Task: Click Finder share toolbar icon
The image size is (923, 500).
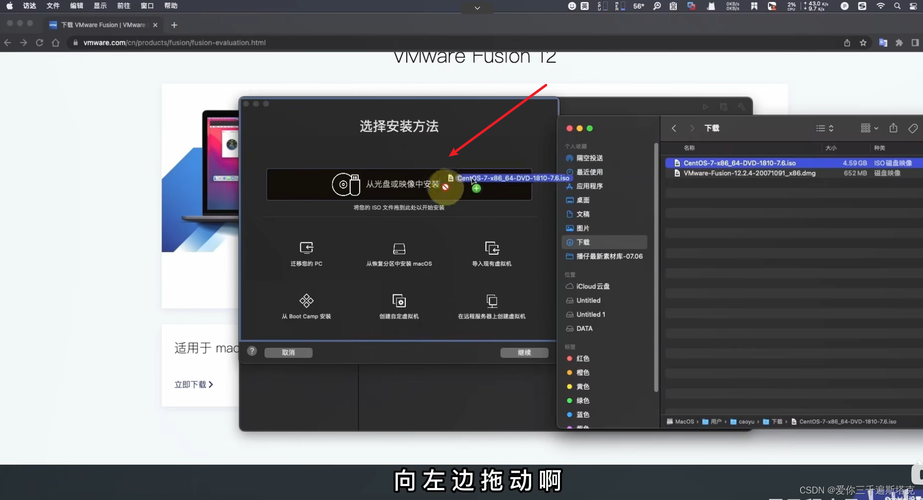Action: tap(893, 128)
